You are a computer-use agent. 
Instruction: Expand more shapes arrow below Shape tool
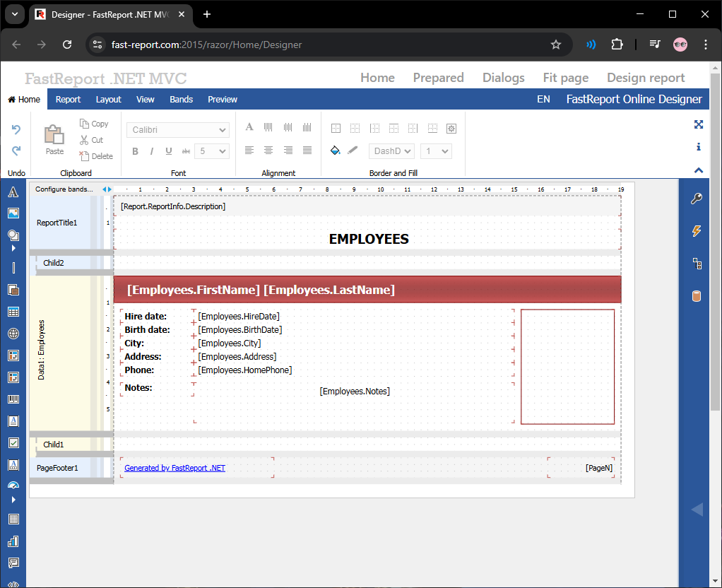pos(13,248)
